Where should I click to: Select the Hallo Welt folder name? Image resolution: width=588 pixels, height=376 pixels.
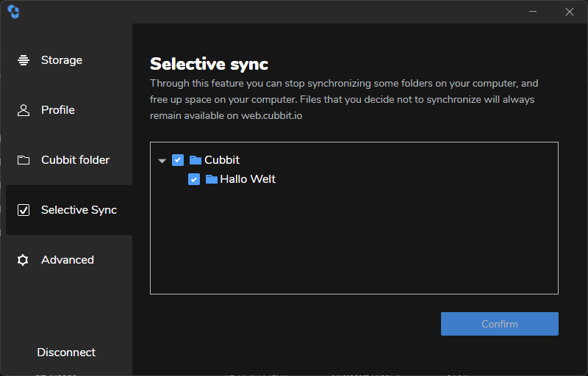[x=248, y=179]
